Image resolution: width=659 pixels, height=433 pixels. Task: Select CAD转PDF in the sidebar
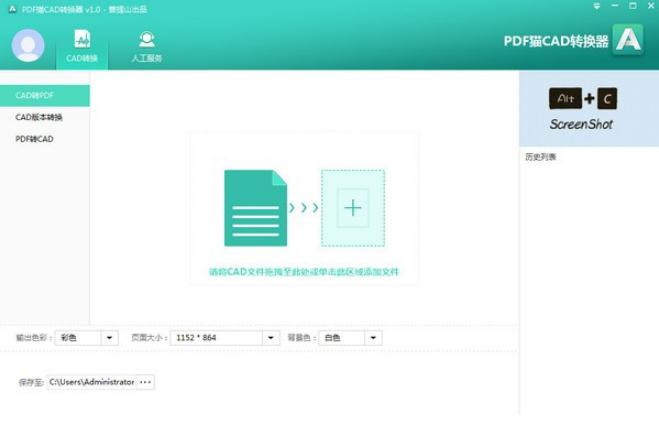click(45, 95)
